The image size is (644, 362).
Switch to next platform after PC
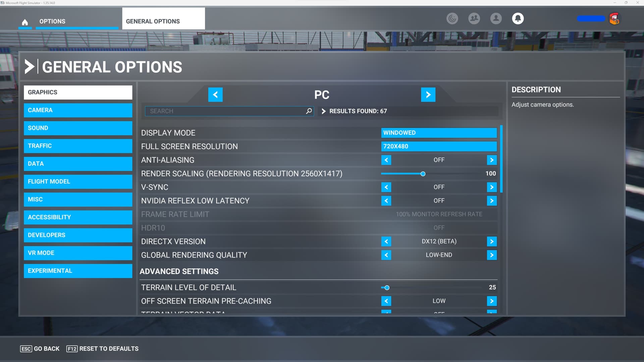pos(428,95)
